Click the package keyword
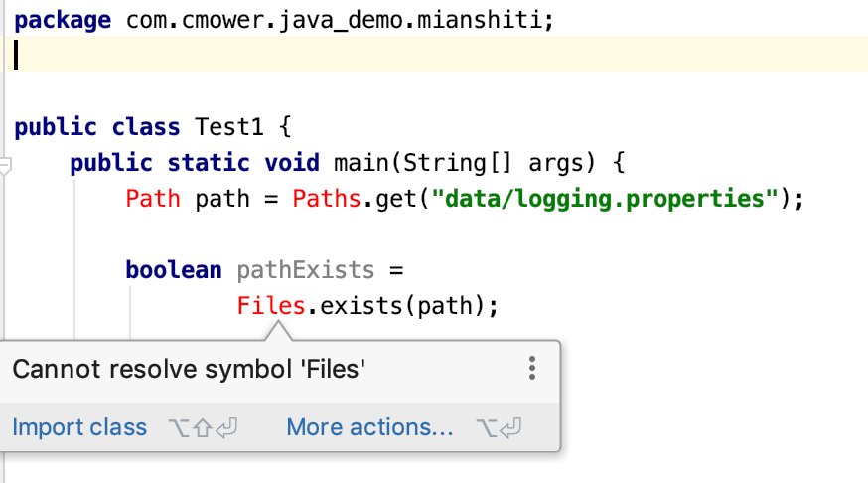 (63, 20)
